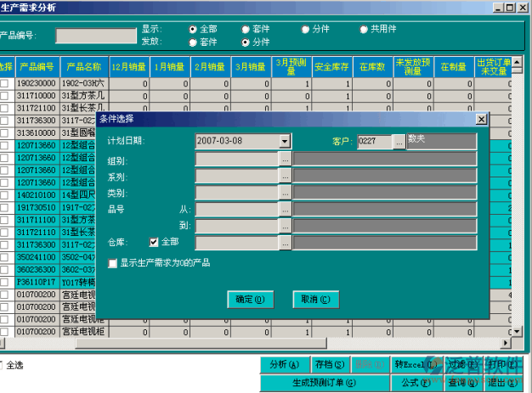Close the 条件选择 dialog with X
Viewport: 532px width, 393px height.
(x=481, y=120)
